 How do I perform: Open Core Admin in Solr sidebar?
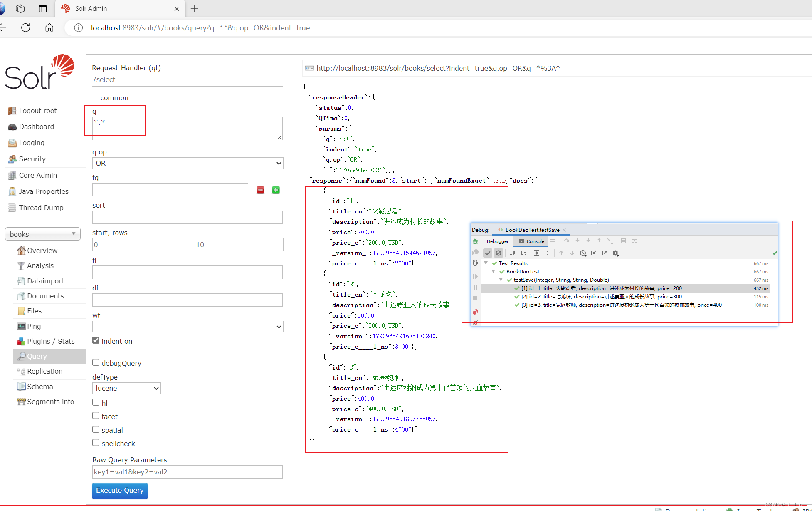tap(38, 175)
